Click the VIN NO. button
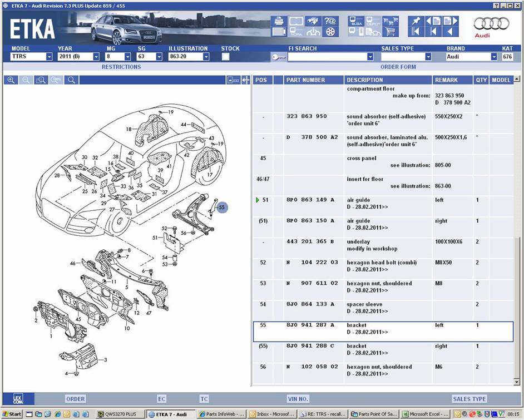This screenshot has width=524, height=420. click(298, 399)
